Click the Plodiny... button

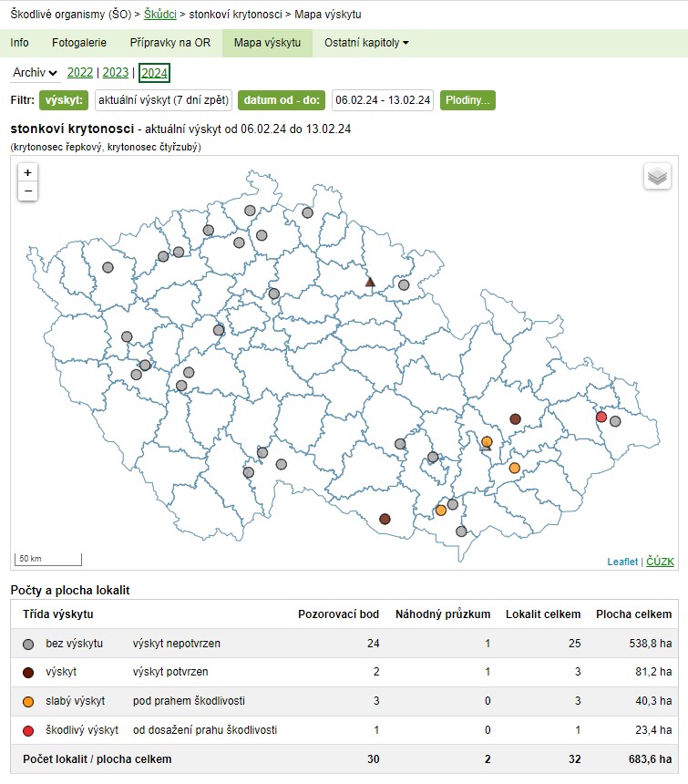coord(467,100)
